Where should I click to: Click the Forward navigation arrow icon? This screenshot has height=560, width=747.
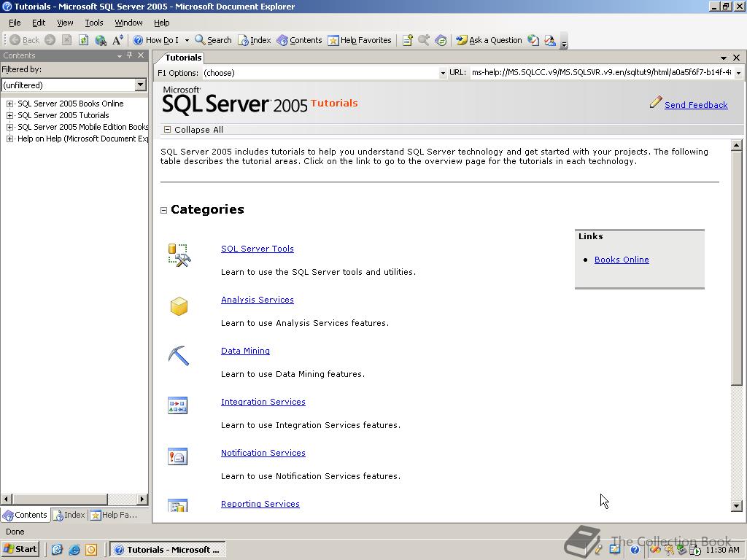50,41
